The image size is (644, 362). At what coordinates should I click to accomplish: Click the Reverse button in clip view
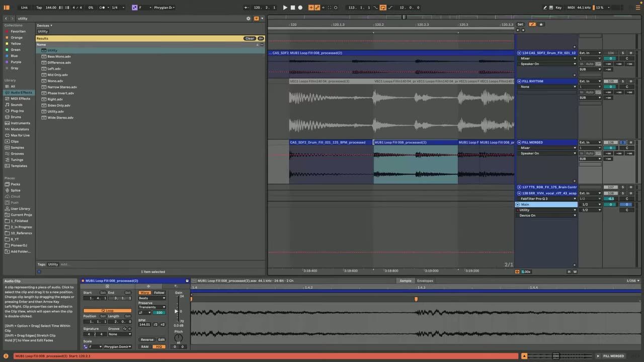click(x=147, y=339)
